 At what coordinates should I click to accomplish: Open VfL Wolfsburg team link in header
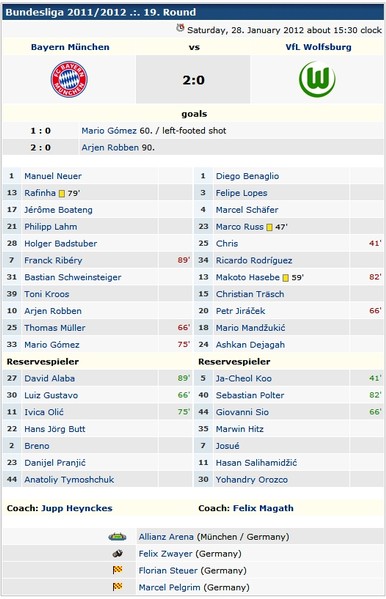(x=318, y=47)
